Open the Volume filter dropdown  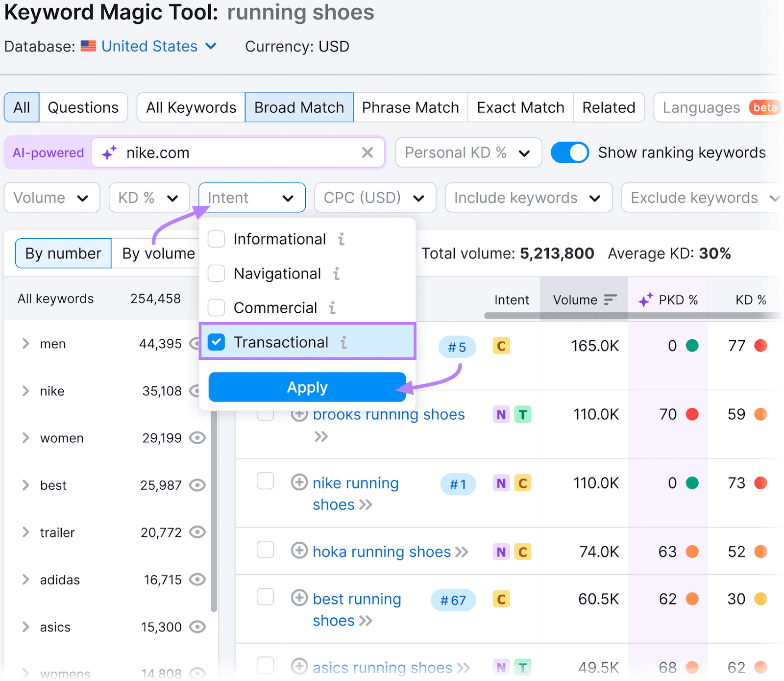point(51,198)
